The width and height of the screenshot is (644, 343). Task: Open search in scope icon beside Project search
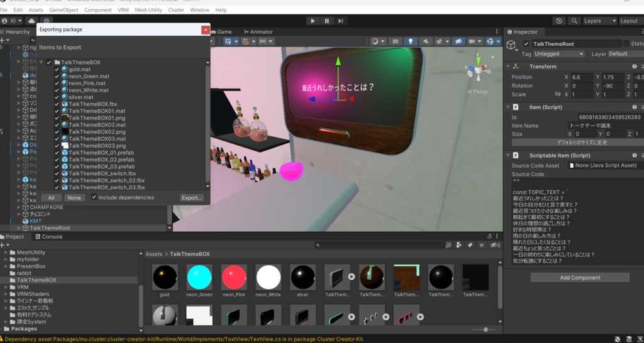[x=448, y=245]
